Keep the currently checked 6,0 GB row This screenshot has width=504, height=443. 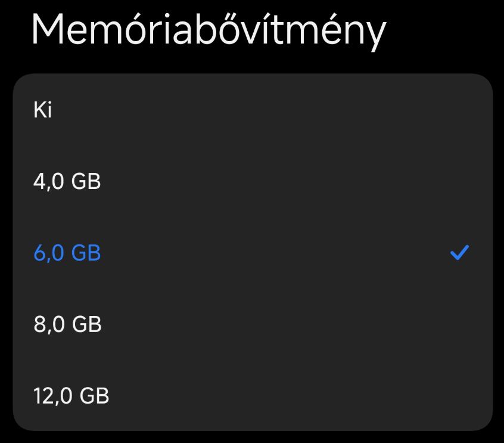tap(252, 253)
